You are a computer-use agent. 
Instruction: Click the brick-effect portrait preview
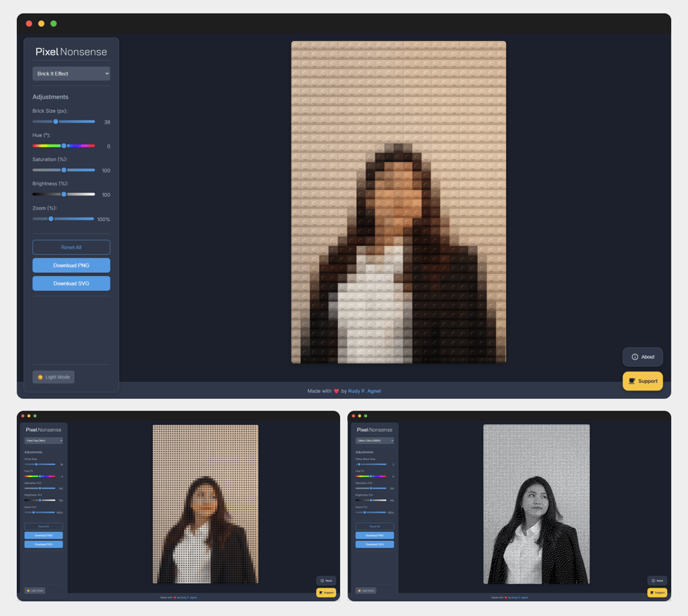(x=398, y=202)
